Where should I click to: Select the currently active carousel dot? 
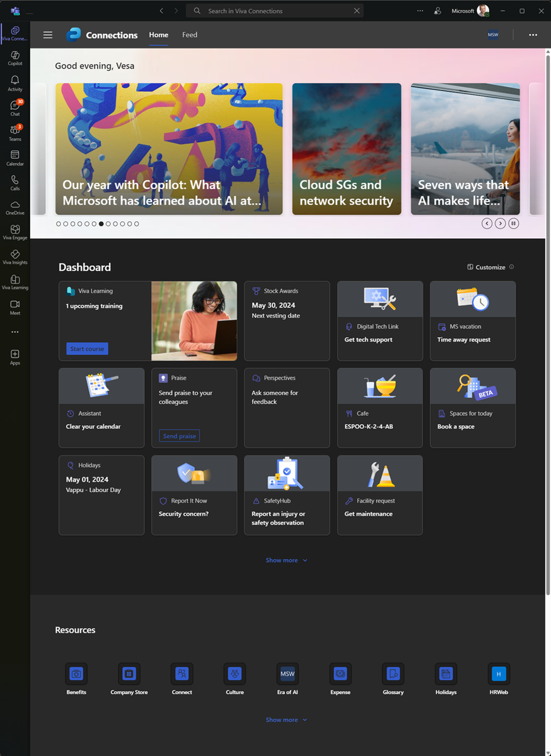click(x=101, y=224)
